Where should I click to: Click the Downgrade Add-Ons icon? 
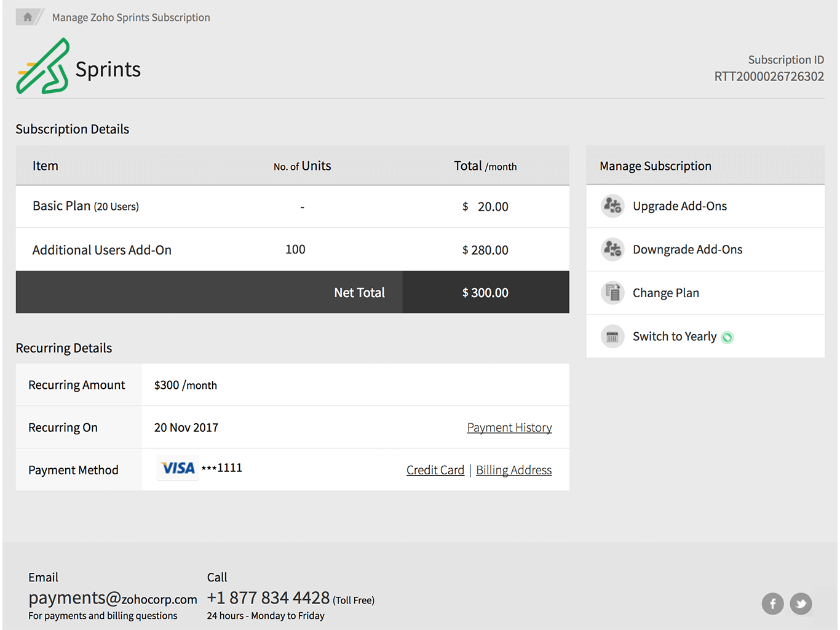[x=612, y=249]
